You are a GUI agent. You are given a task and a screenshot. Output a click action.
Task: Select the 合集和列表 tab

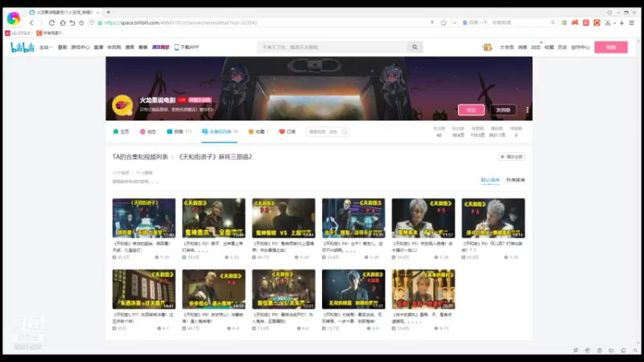220,132
